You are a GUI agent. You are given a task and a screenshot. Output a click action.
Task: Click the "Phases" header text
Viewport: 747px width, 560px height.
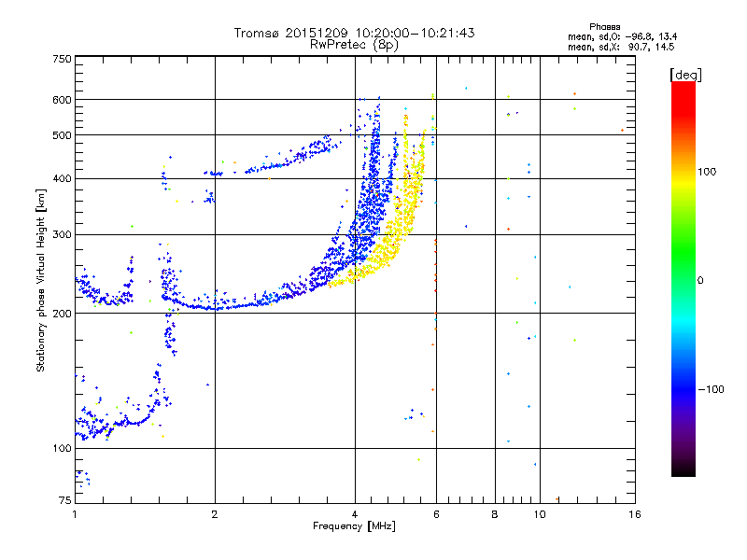click(604, 27)
